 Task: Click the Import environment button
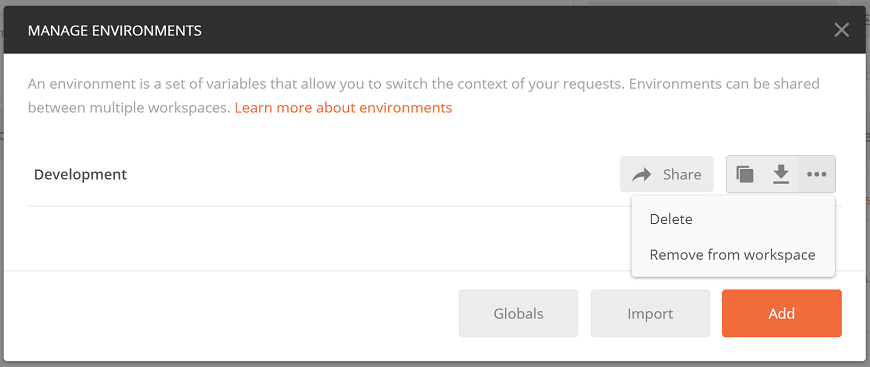650,313
